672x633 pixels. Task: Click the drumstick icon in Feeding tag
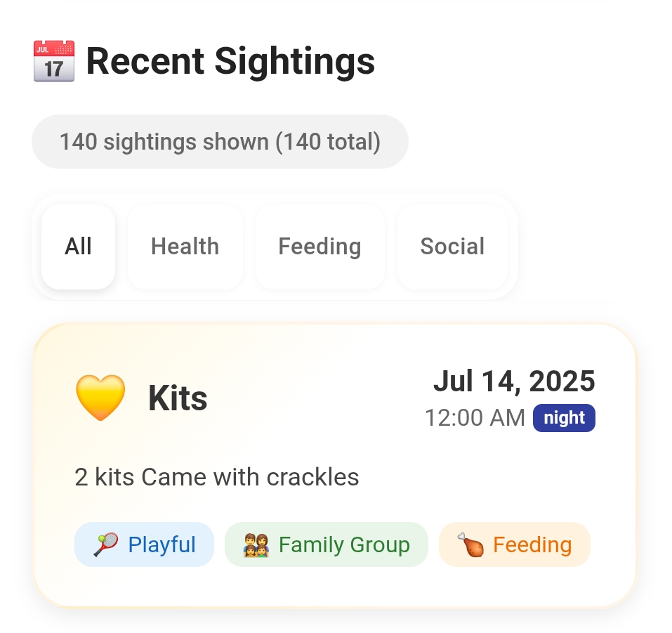point(470,544)
